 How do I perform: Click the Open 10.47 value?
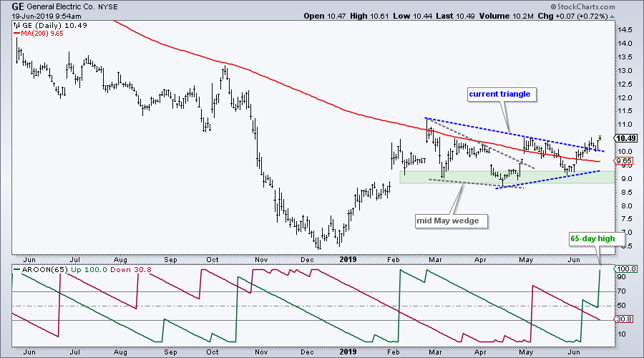click(x=326, y=16)
